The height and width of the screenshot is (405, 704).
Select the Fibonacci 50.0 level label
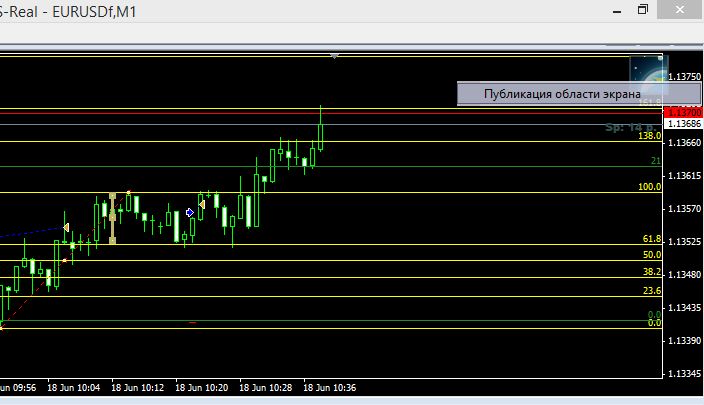[x=651, y=255]
